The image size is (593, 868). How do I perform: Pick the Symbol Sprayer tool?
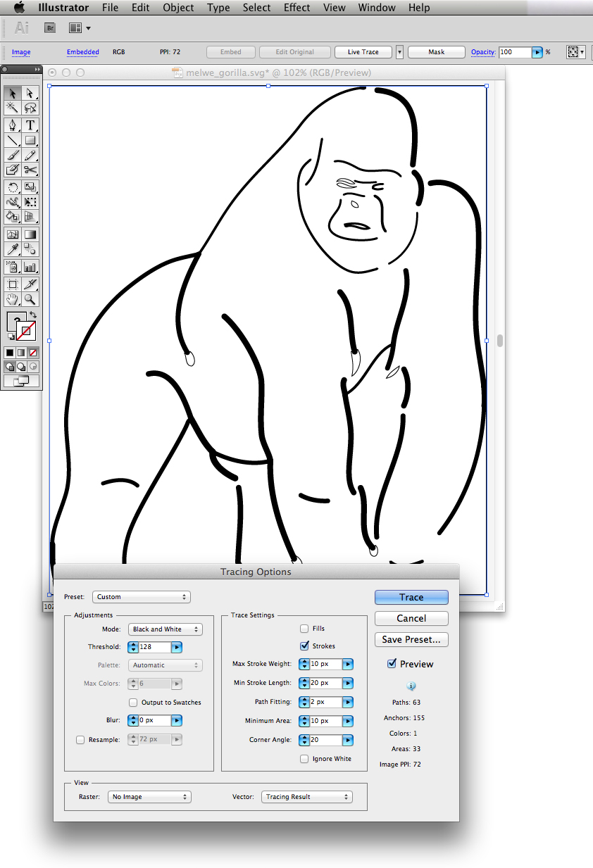coord(12,267)
